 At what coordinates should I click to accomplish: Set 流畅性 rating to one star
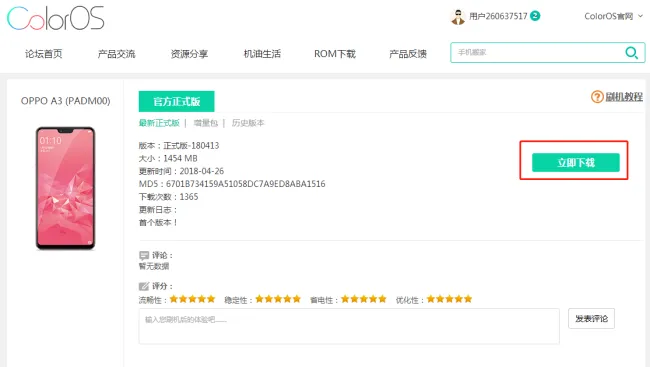click(174, 299)
